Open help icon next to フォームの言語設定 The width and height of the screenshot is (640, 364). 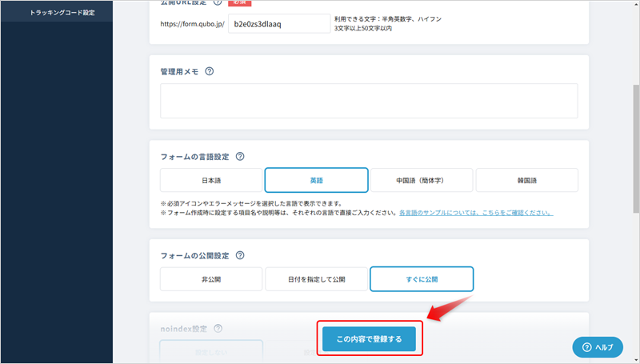[240, 157]
